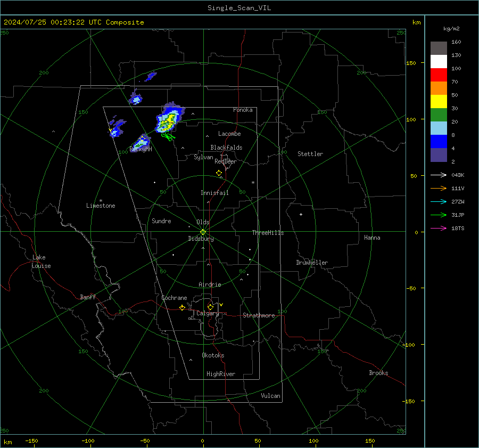This screenshot has width=479, height=448.
Task: Click the yellow diamond marker above Calgary
Action: coord(210,307)
